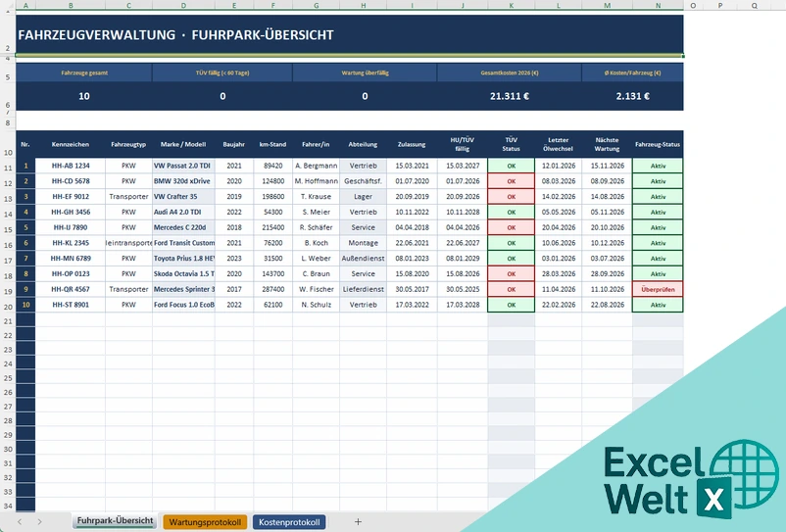The image size is (786, 532).
Task: Add a new sheet with plus icon
Action: [x=358, y=521]
